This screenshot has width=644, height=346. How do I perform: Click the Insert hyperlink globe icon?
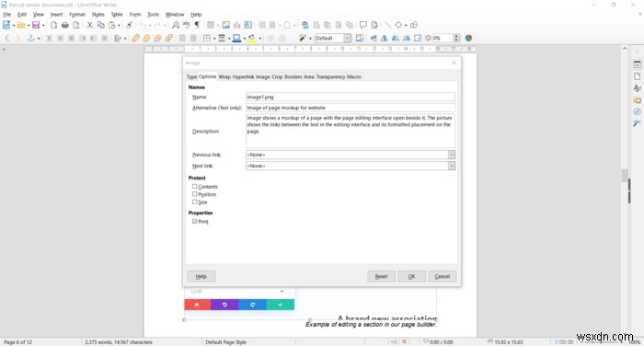(305, 25)
